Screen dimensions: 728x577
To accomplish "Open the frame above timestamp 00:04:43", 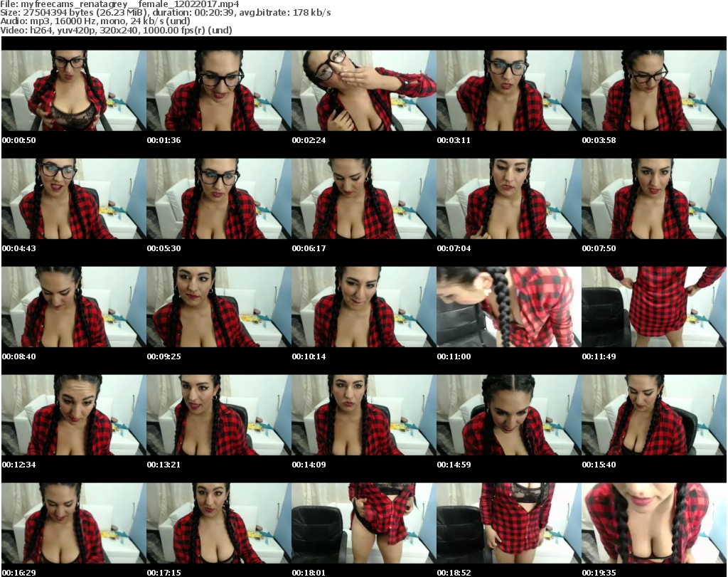I will (x=74, y=198).
